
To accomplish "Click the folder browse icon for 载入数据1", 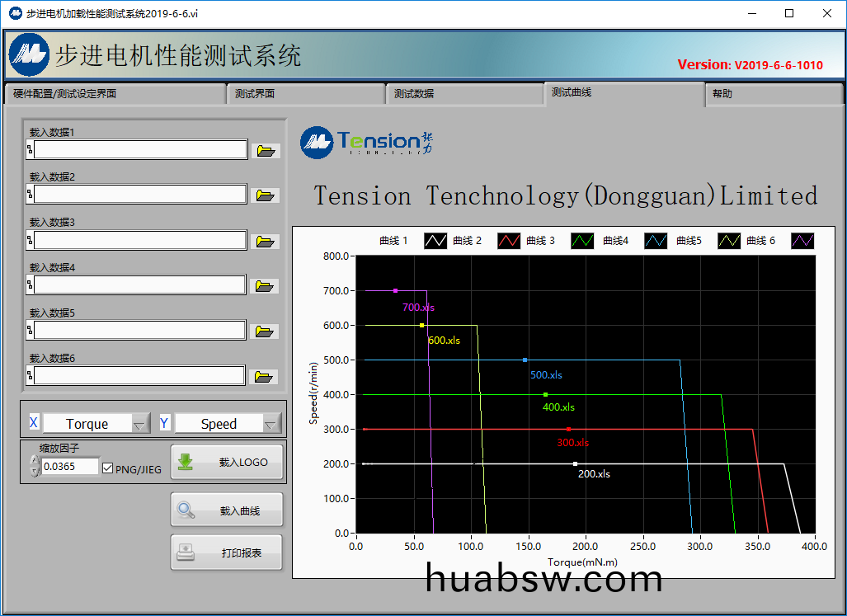I will (x=266, y=151).
